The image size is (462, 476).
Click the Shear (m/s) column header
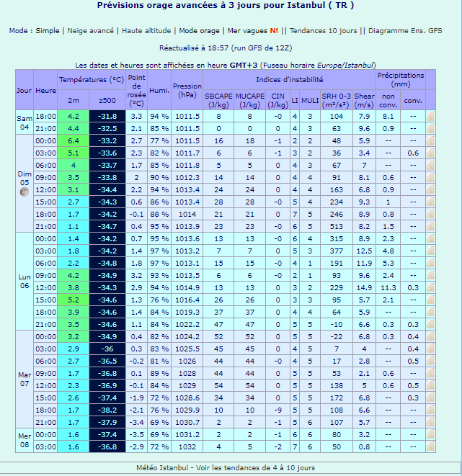click(364, 100)
